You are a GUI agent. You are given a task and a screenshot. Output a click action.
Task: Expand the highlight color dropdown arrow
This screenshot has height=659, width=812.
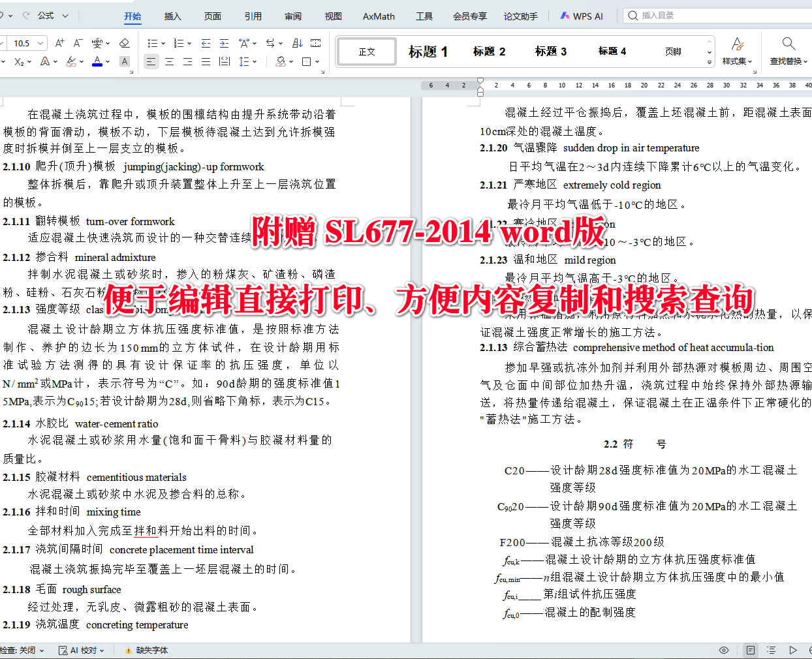[x=82, y=62]
